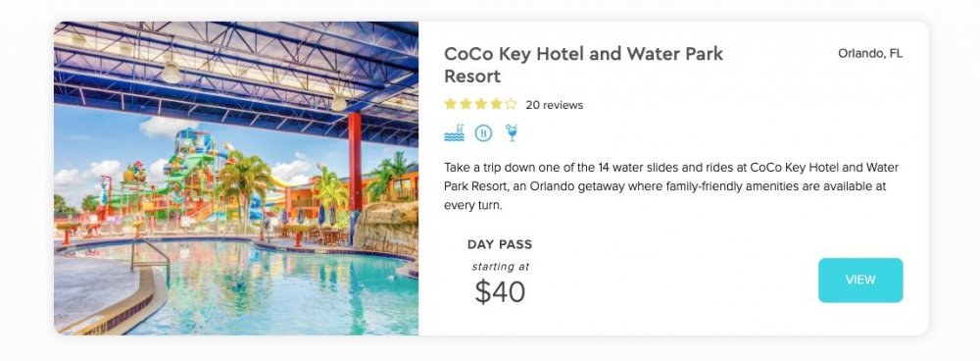This screenshot has width=980, height=361.
Task: Click the red pillar in the resort photo
Action: pos(355,164)
